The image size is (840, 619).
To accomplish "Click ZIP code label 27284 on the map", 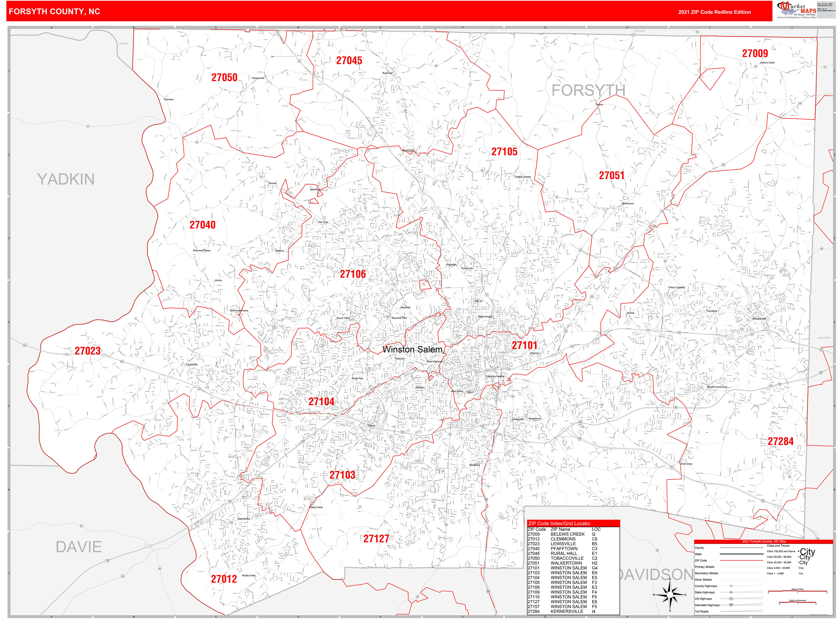I will point(780,441).
